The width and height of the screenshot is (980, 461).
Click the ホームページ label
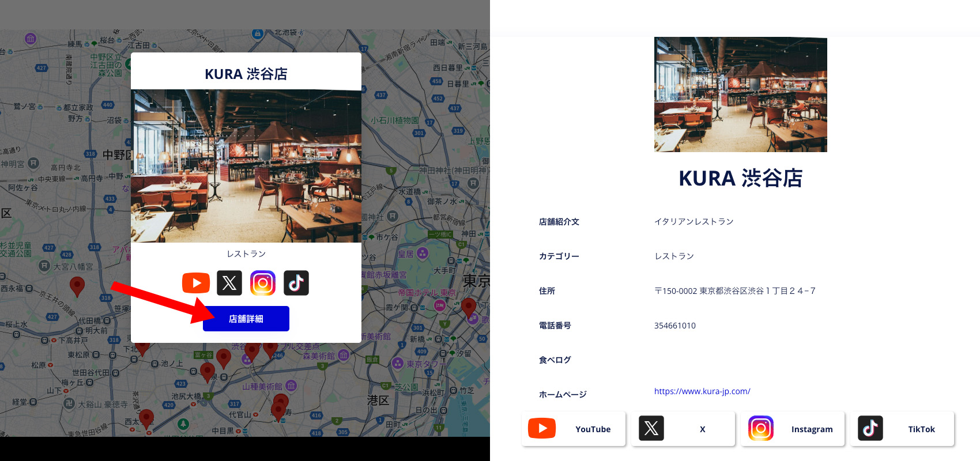click(x=563, y=395)
